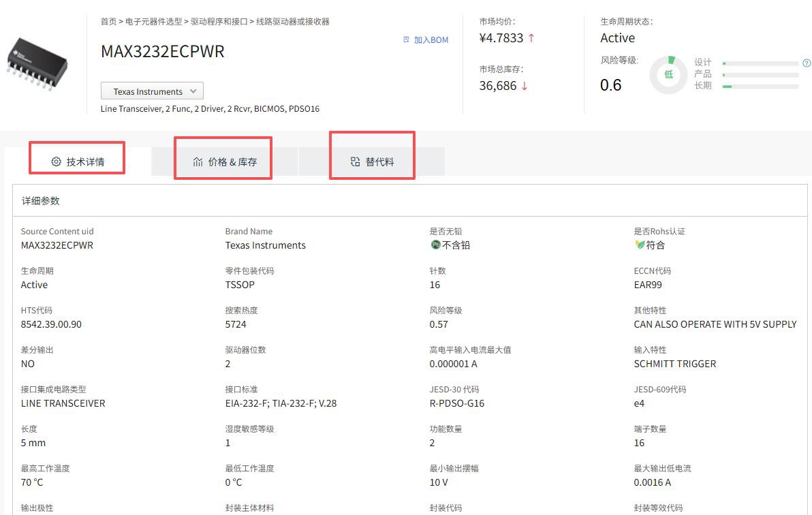Click the 长度 value 5 mm

point(33,443)
